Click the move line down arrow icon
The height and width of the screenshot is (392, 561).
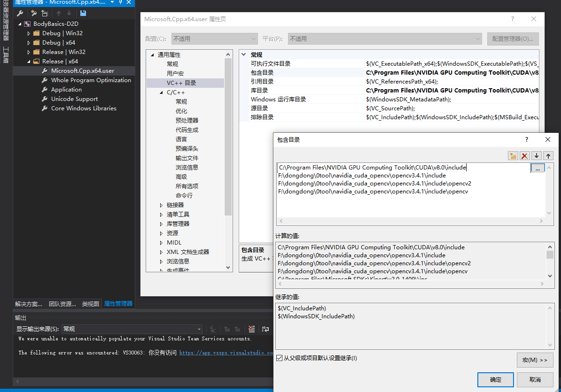[x=536, y=156]
